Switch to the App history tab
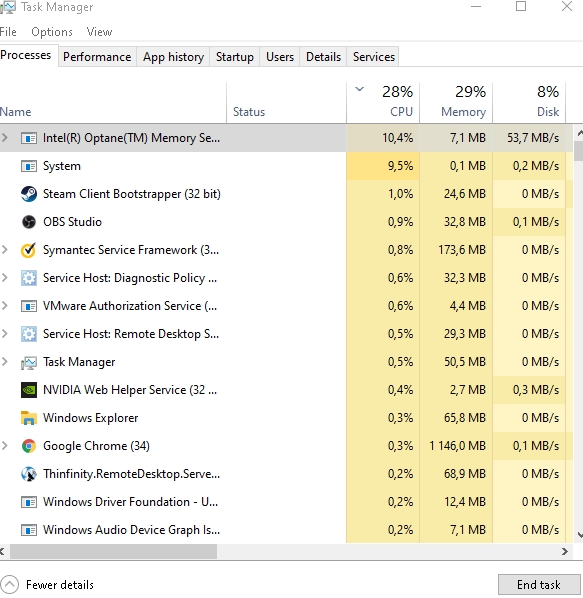 tap(173, 57)
